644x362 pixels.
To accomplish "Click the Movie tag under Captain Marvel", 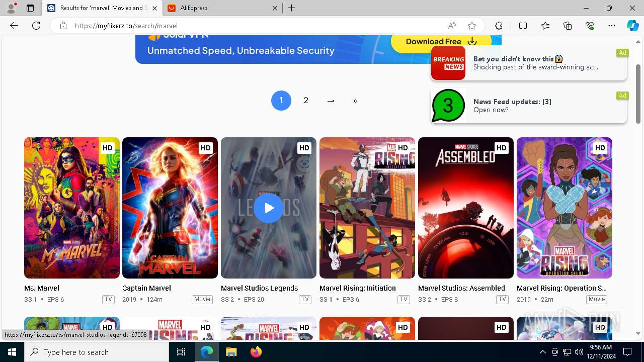I will coord(202,299).
